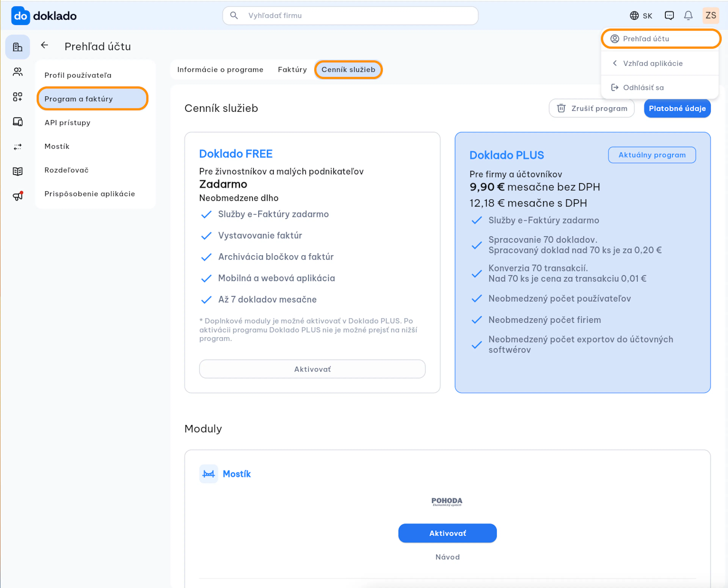Image resolution: width=728 pixels, height=588 pixels.
Task: Click the '9,90 € mesačne bez DPH' price
Action: (534, 187)
